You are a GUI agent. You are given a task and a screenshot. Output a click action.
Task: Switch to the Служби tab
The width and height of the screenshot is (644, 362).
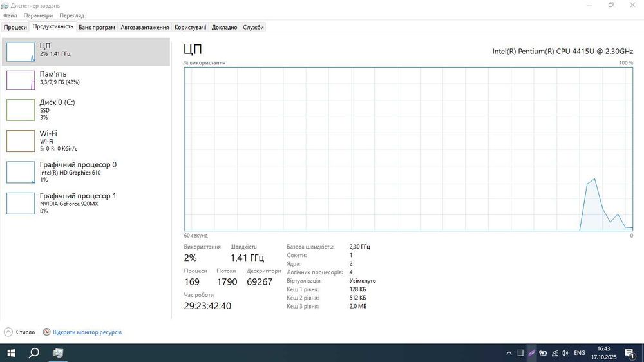[x=253, y=27]
